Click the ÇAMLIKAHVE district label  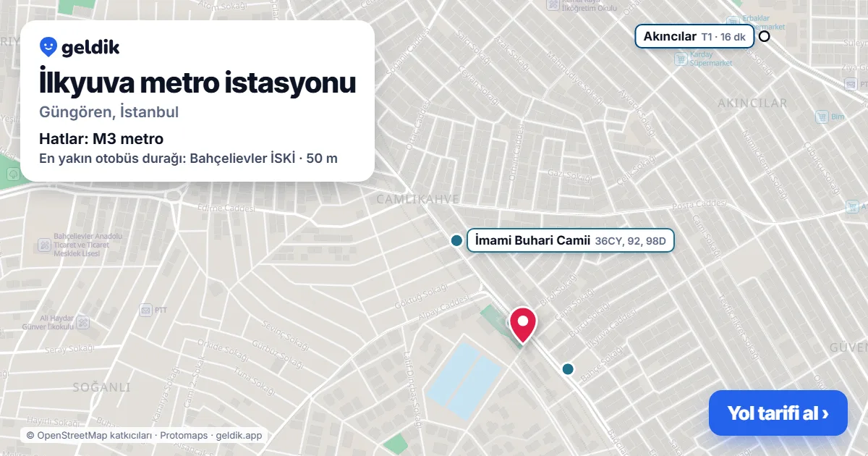click(x=417, y=198)
